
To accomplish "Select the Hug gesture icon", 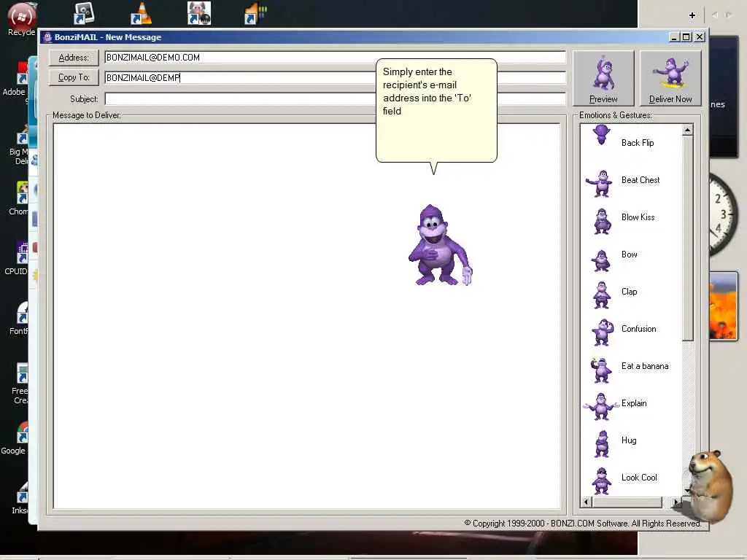I will click(602, 444).
